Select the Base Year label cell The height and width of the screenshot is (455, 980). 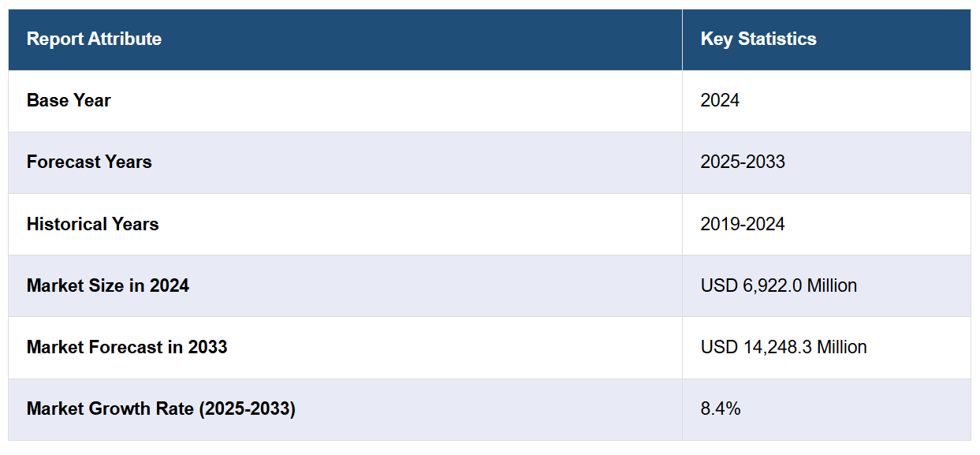coord(69,100)
